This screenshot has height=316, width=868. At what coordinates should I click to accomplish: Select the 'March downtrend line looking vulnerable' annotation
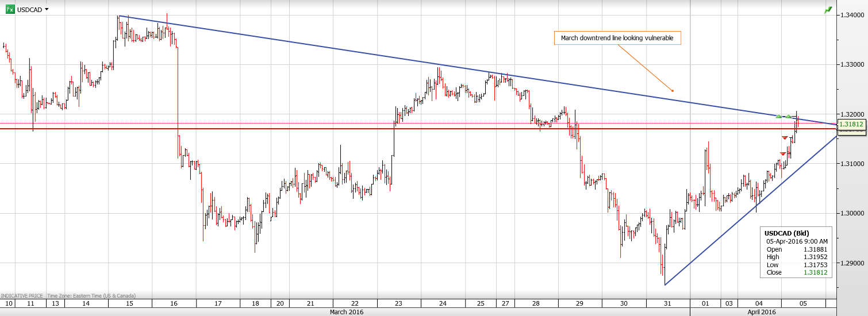616,38
